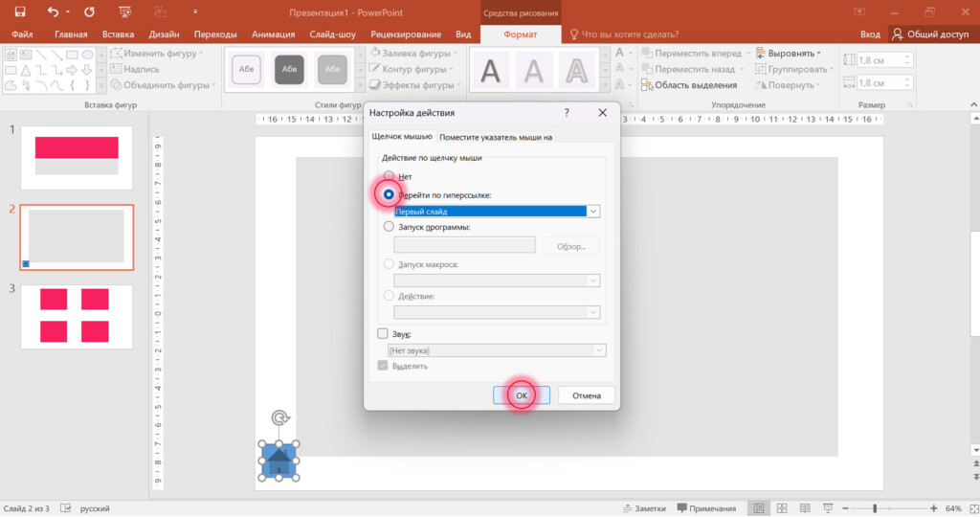This screenshot has width=980, height=517.
Task: Choose 'Запуск программы' radio option
Action: 389,226
